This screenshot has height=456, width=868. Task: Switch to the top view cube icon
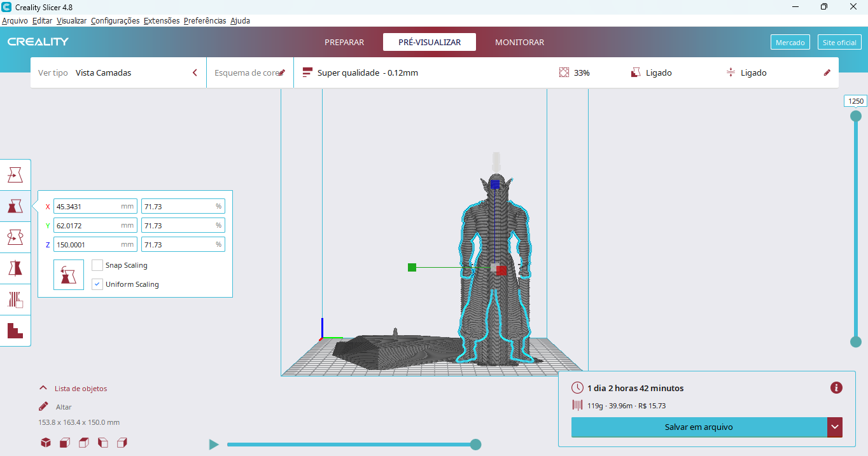(x=84, y=443)
